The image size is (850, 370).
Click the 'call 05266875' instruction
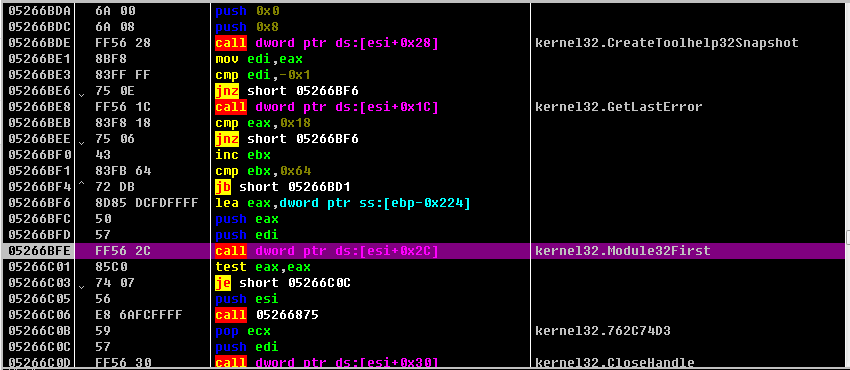pos(267,315)
